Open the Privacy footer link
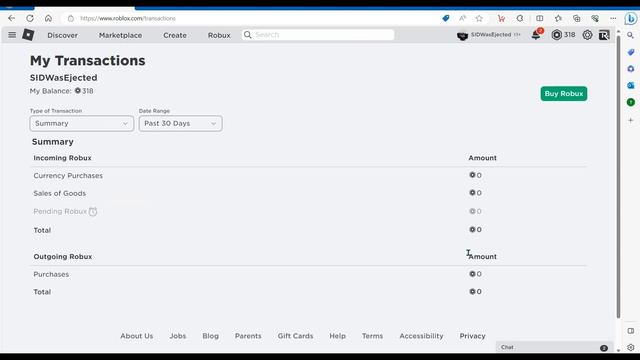The height and width of the screenshot is (360, 640). 472,336
